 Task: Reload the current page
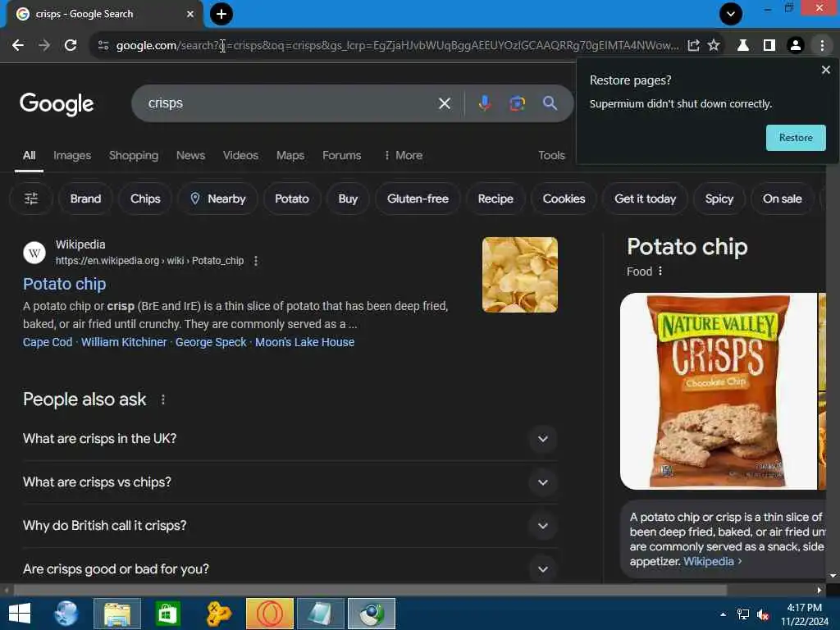(x=71, y=46)
